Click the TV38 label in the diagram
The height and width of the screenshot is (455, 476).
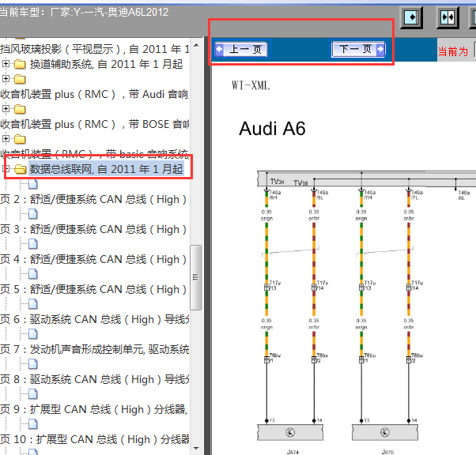point(300,183)
